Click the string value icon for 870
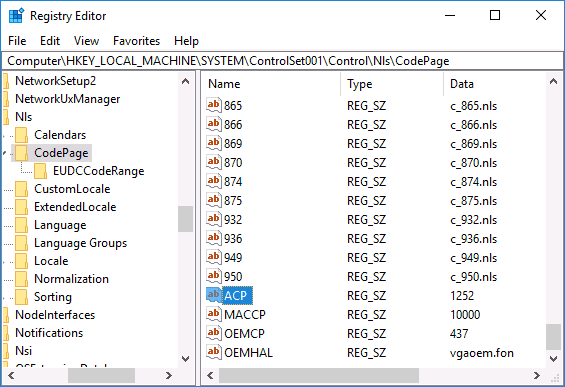Screen dimensions: 565x387 point(213,162)
